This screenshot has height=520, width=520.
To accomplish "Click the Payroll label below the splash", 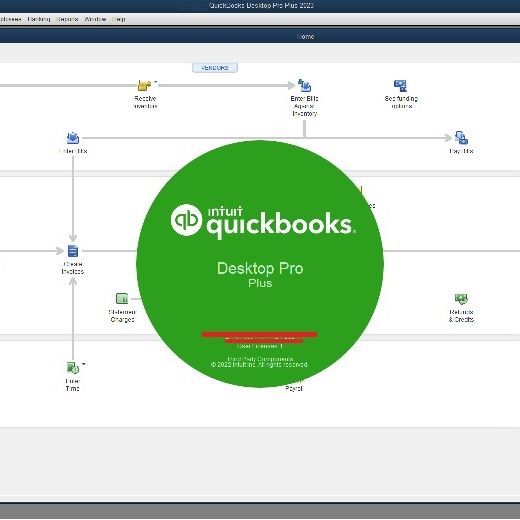I will [294, 388].
